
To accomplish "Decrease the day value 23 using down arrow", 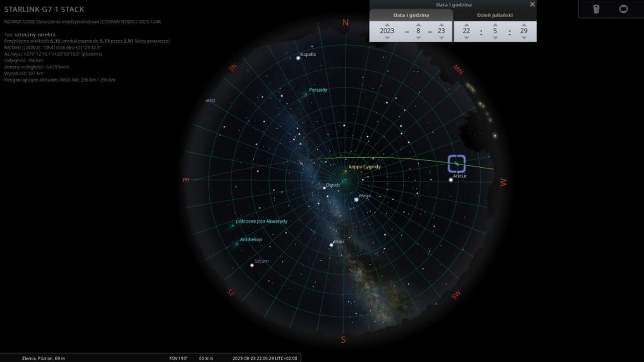I will point(441,38).
